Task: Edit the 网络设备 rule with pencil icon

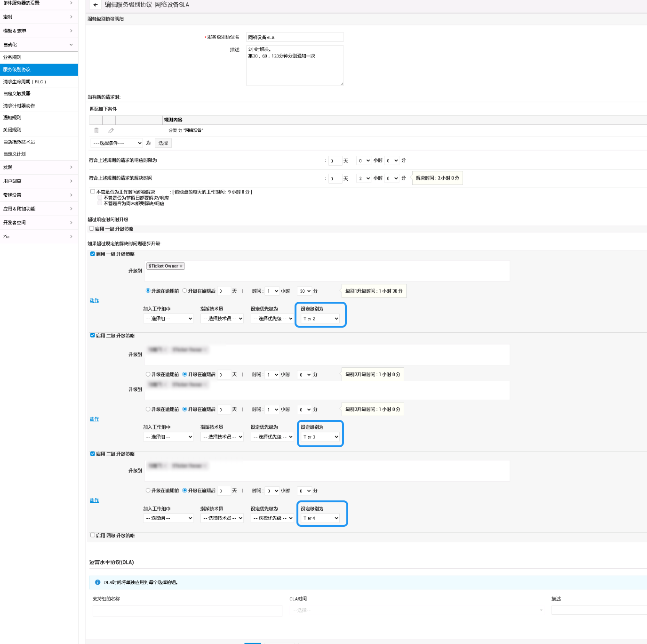Action: 111,130
